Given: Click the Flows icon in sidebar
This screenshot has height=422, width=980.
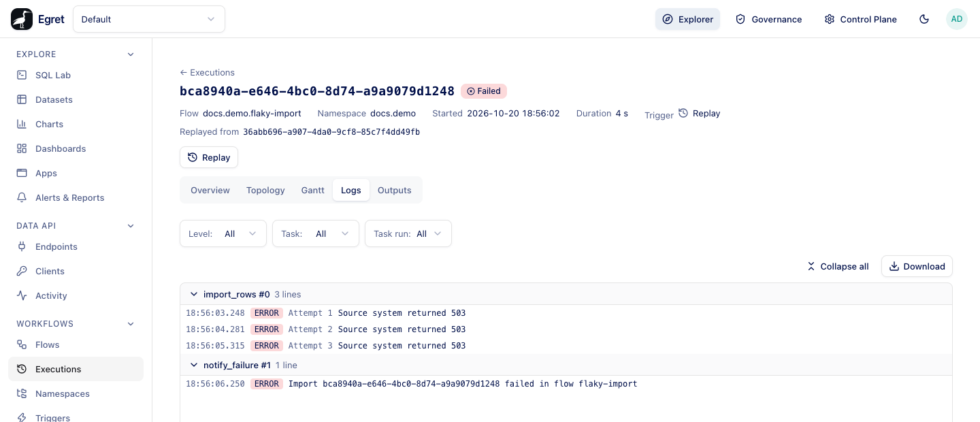Looking at the screenshot, I should [x=22, y=344].
